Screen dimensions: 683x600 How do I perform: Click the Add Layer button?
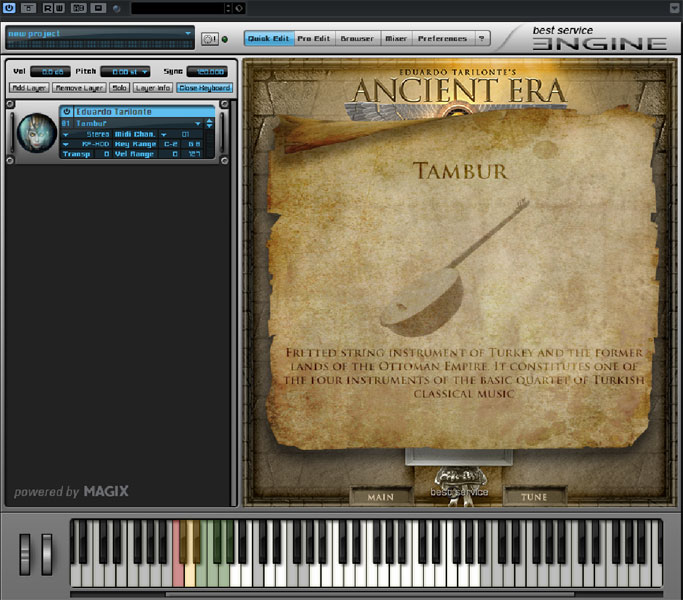tap(29, 88)
